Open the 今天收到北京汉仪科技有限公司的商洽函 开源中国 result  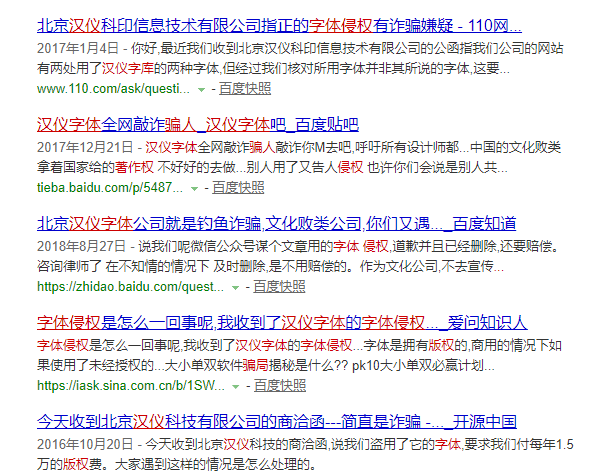pos(277,422)
